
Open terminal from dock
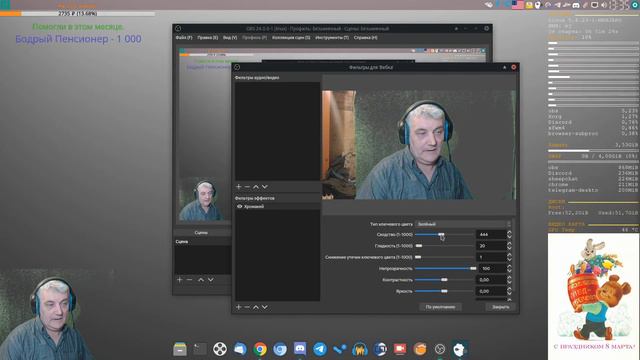point(200,349)
